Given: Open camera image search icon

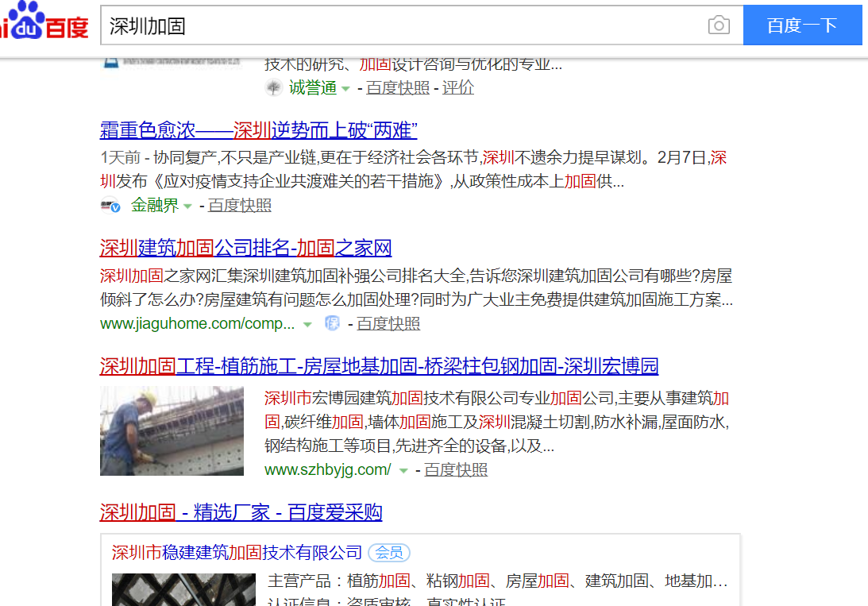Looking at the screenshot, I should 719,25.
